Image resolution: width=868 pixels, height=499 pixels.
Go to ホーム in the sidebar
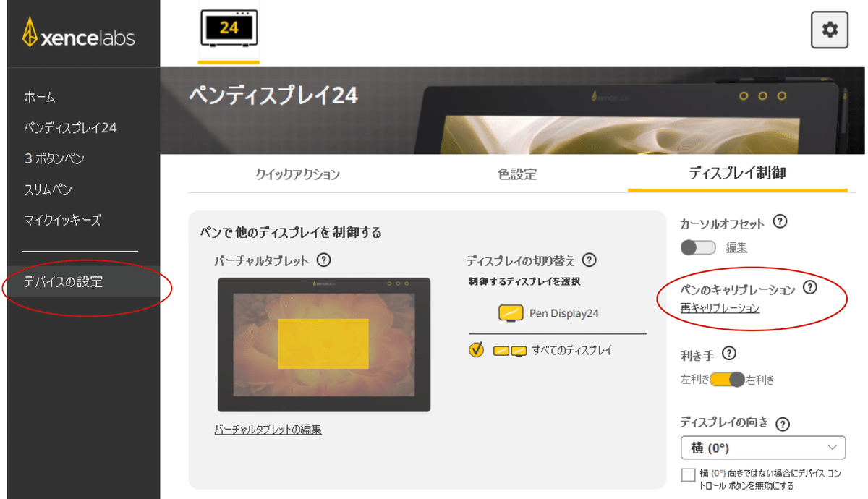coord(40,97)
